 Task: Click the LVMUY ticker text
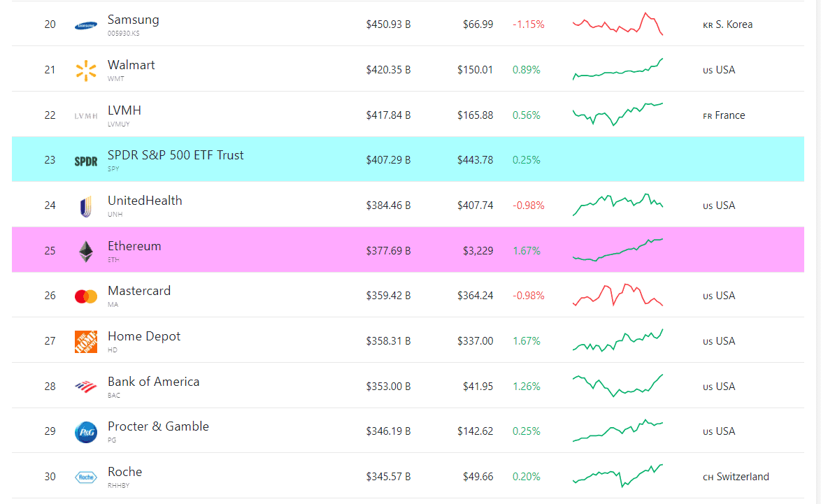tap(118, 124)
